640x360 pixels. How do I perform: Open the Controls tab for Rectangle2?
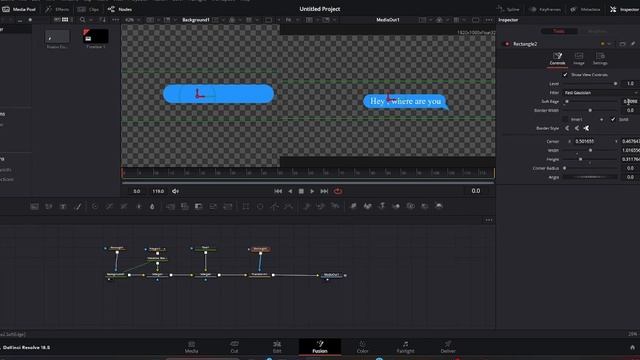tap(557, 59)
